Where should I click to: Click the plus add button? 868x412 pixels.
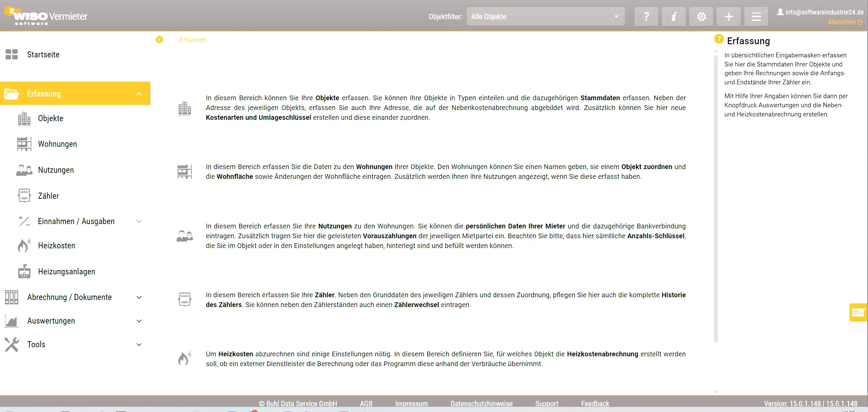click(x=729, y=17)
